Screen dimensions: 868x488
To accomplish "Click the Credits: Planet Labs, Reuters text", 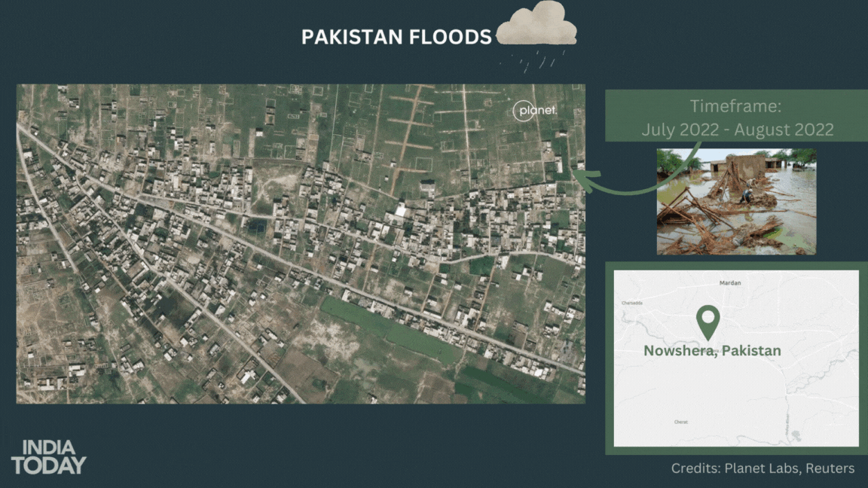I will pos(763,468).
